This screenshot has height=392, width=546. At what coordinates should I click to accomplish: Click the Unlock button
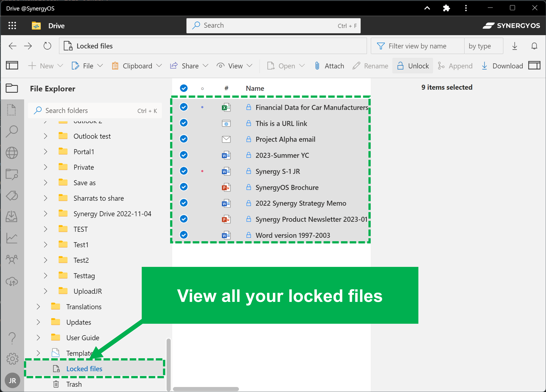point(413,66)
